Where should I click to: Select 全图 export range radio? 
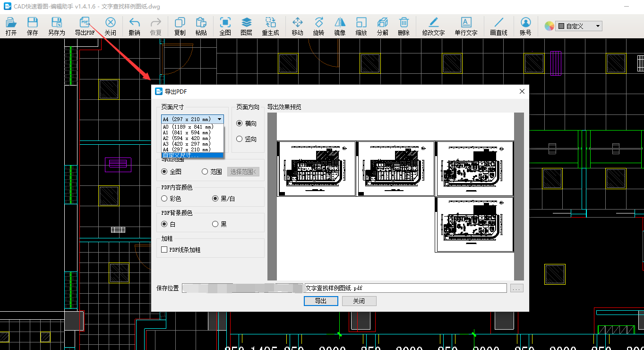[x=172, y=172]
